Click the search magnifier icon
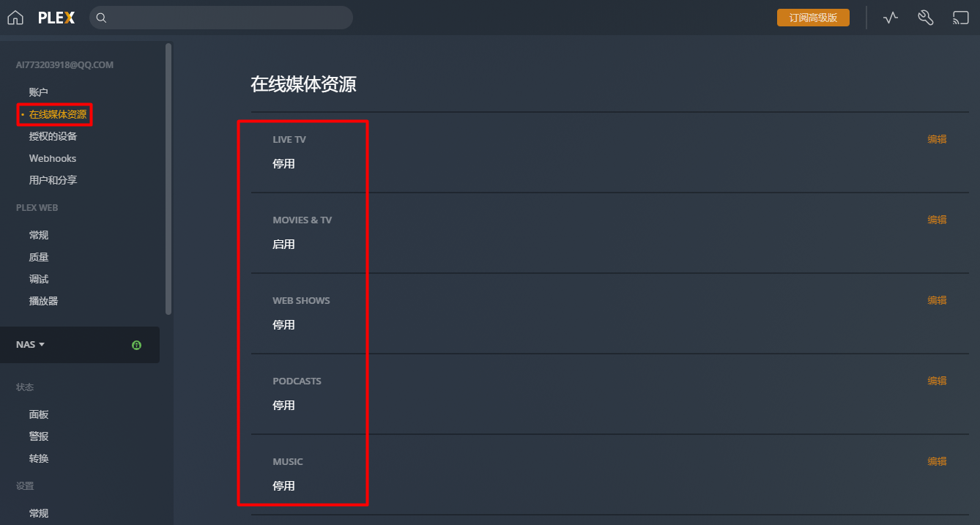Screen dimensions: 980x525 coord(102,18)
